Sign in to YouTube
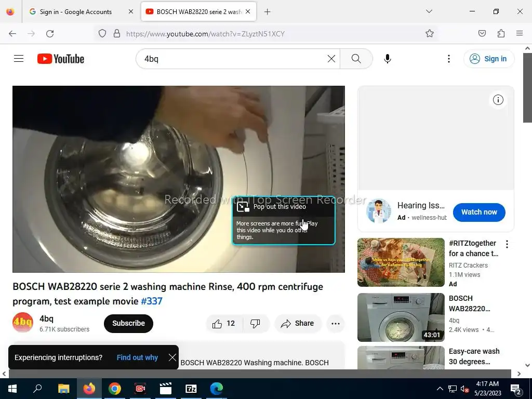This screenshot has width=532, height=399. [x=488, y=59]
